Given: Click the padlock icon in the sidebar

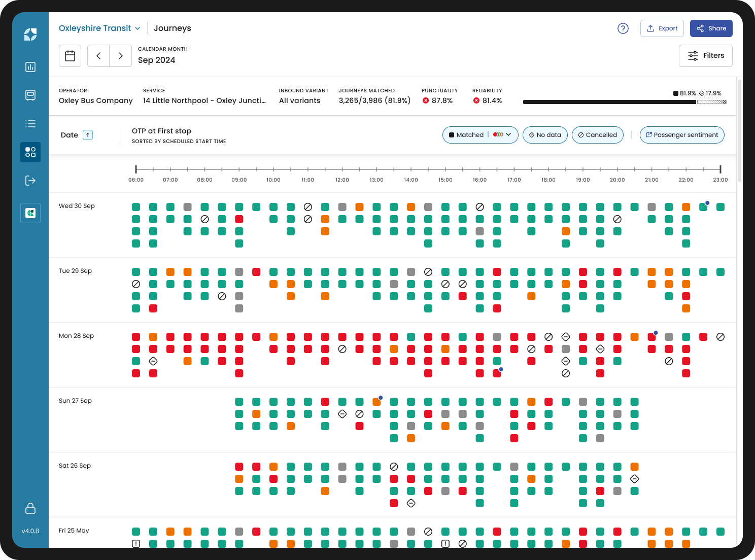Looking at the screenshot, I should [x=30, y=508].
